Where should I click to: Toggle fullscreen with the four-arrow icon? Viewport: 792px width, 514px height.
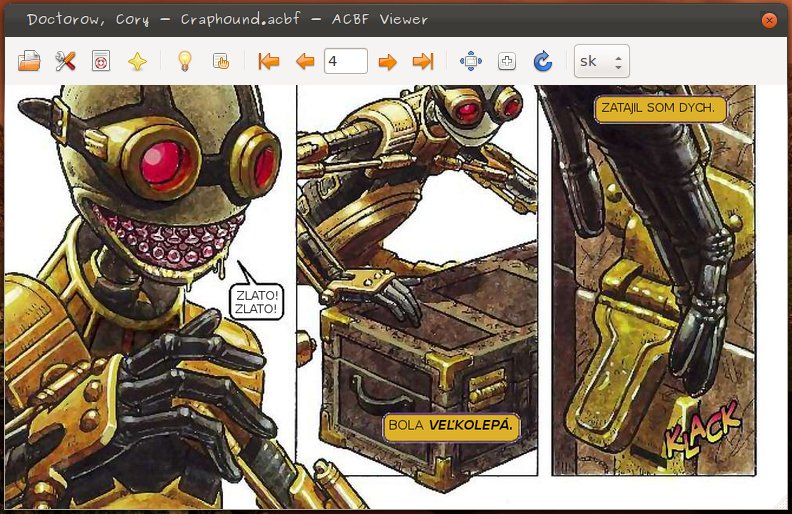(471, 61)
